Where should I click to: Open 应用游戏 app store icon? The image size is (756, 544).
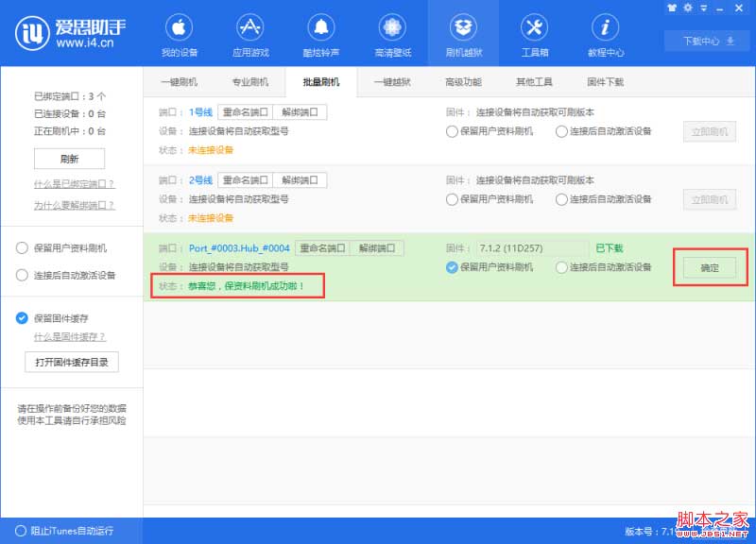coord(249,27)
